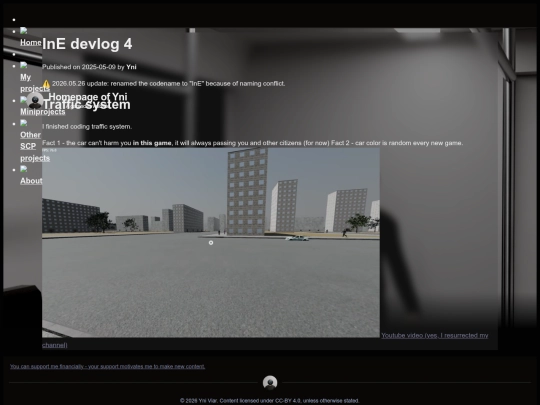Image resolution: width=540 pixels, height=405 pixels.
Task: Click the copyright notice CC-BY 4.0 text
Action: click(x=270, y=401)
